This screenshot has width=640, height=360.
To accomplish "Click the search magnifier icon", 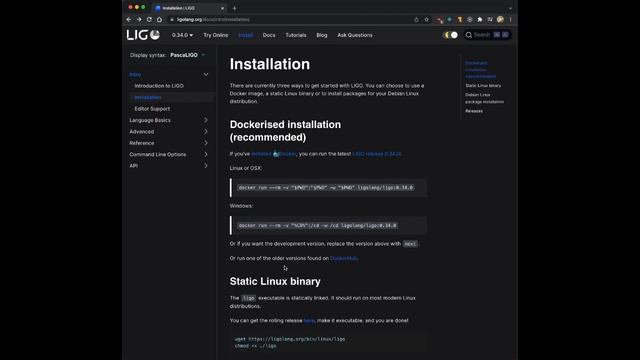I will click(x=469, y=35).
